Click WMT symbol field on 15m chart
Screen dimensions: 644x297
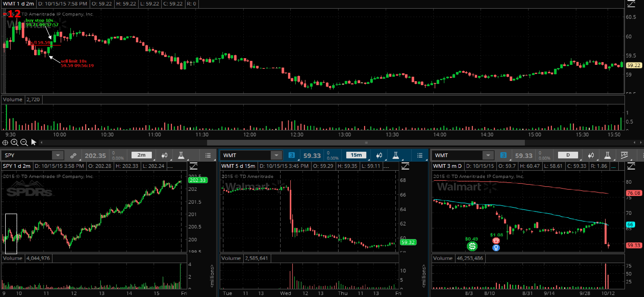point(245,155)
